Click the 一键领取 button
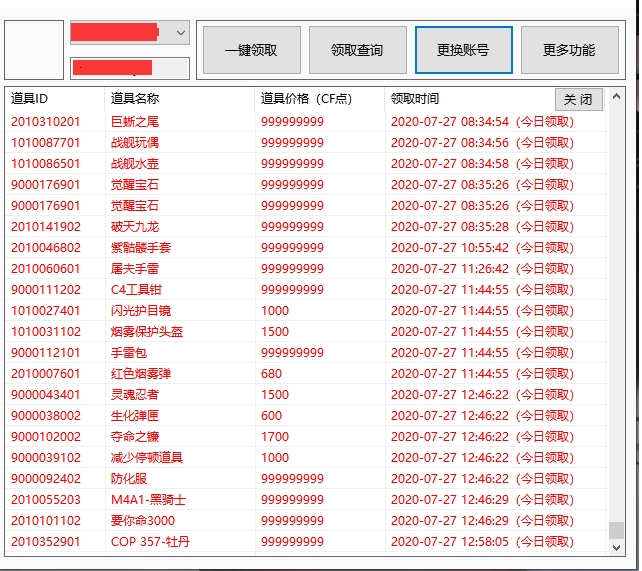Screen dimensions: 642x571 click(252, 50)
